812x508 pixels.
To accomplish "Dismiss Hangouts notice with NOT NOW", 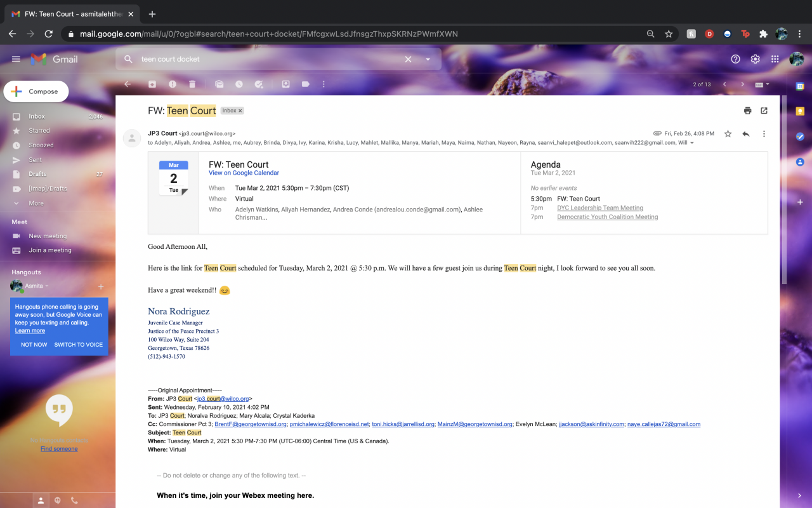I will (34, 345).
